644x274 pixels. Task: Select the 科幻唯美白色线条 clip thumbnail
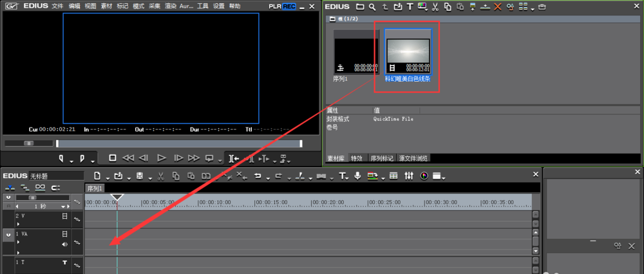(408, 55)
